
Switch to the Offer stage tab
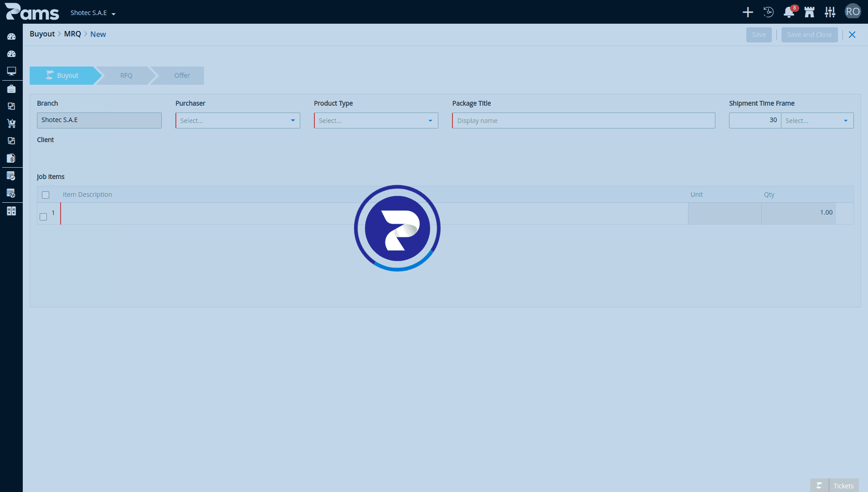(x=182, y=76)
